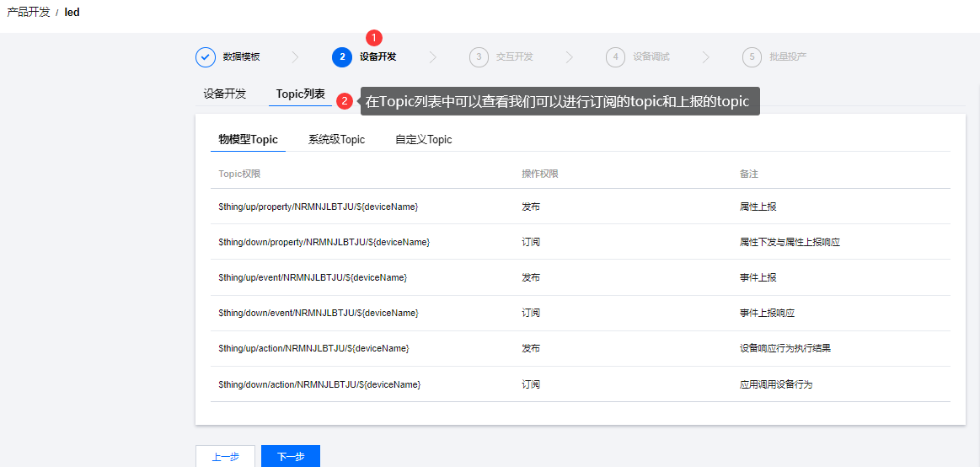Click the 交互开发 step label
This screenshot has width=980, height=467.
click(514, 56)
